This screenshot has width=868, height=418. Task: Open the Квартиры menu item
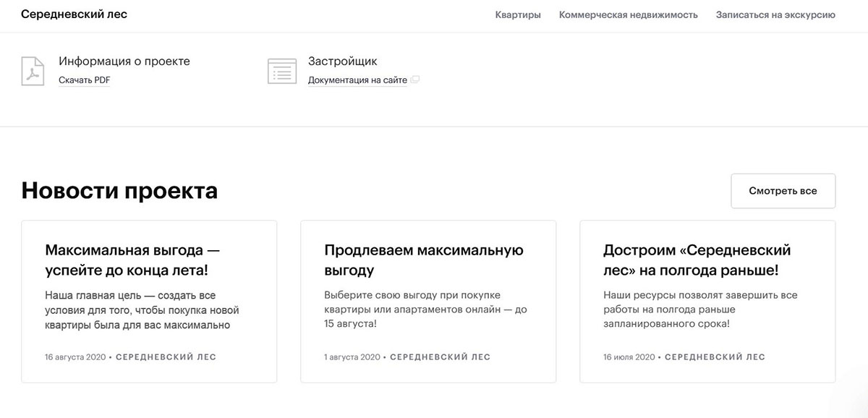(518, 14)
